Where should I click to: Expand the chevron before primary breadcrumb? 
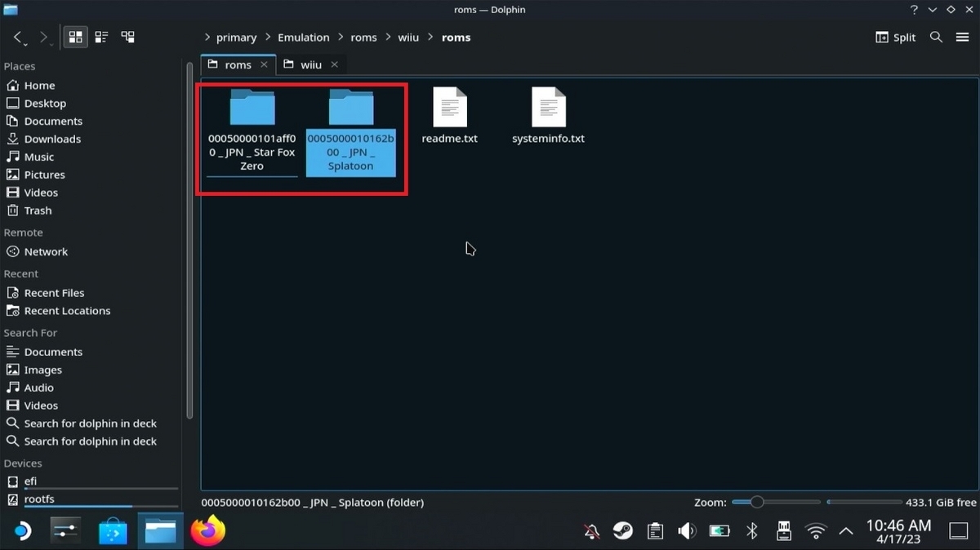click(207, 38)
